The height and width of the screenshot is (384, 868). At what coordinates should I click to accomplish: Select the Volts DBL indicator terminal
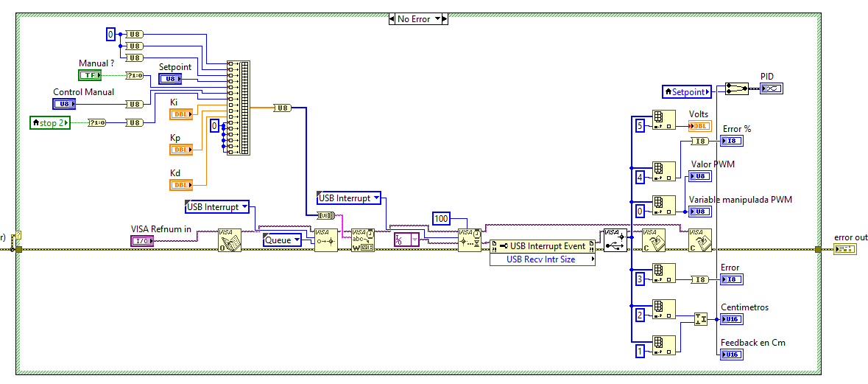point(699,126)
